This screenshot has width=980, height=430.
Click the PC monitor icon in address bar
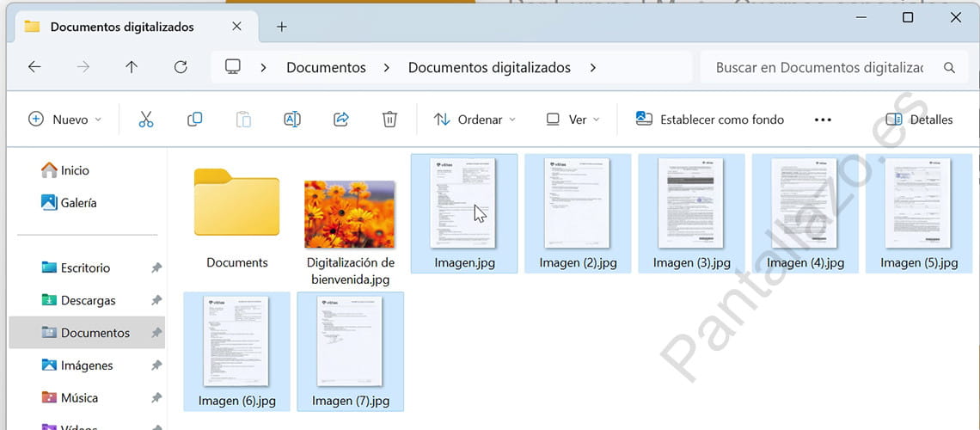tap(233, 67)
